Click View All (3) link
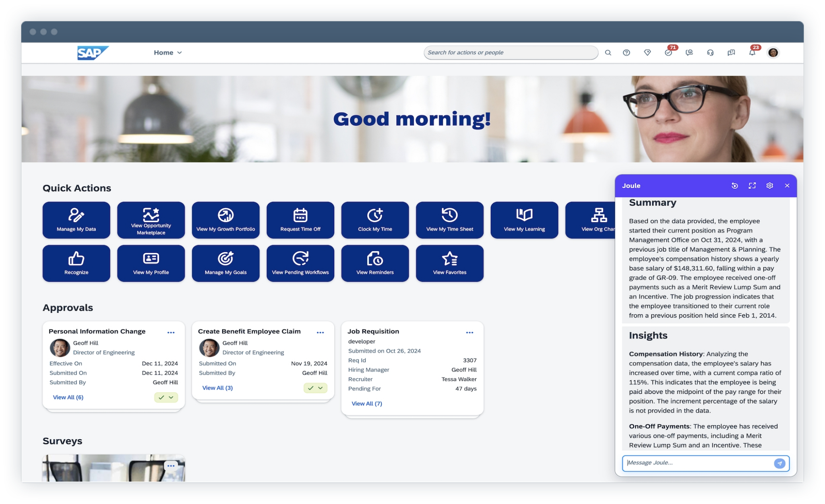 click(217, 388)
